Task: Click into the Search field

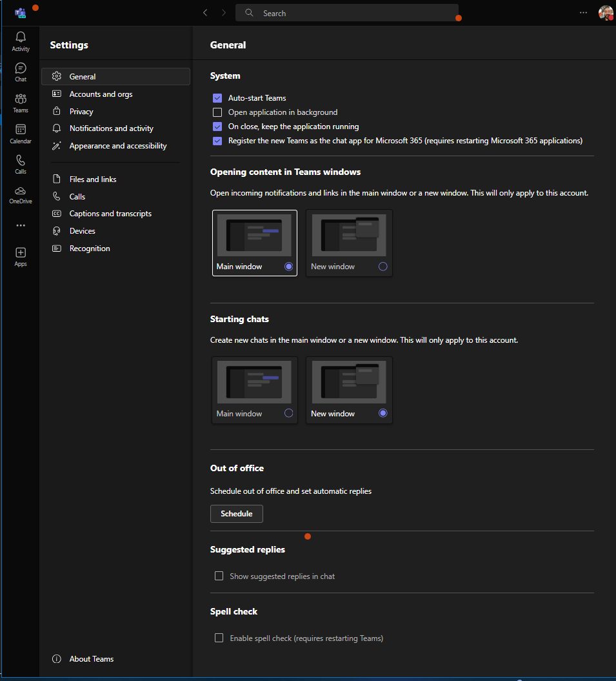Action: tap(347, 13)
